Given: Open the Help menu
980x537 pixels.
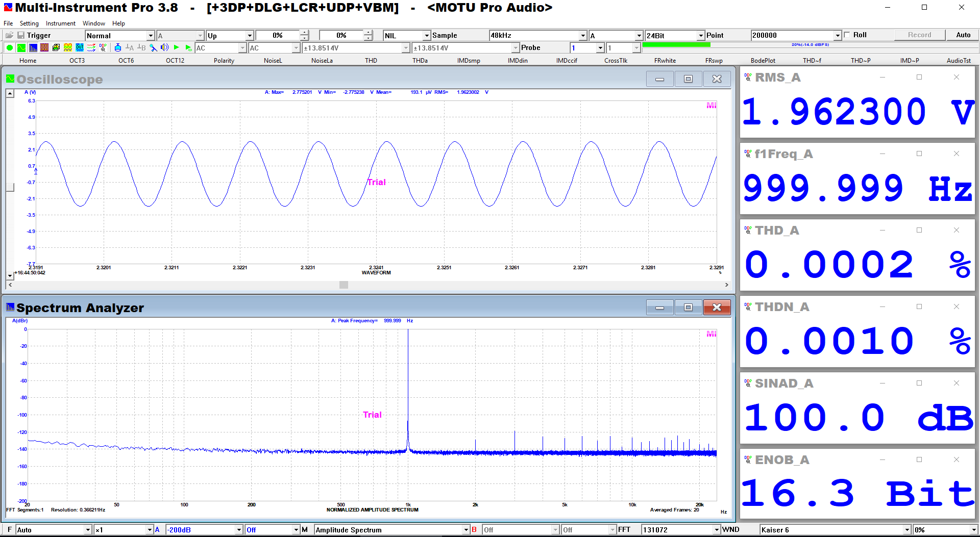Looking at the screenshot, I should pos(118,23).
